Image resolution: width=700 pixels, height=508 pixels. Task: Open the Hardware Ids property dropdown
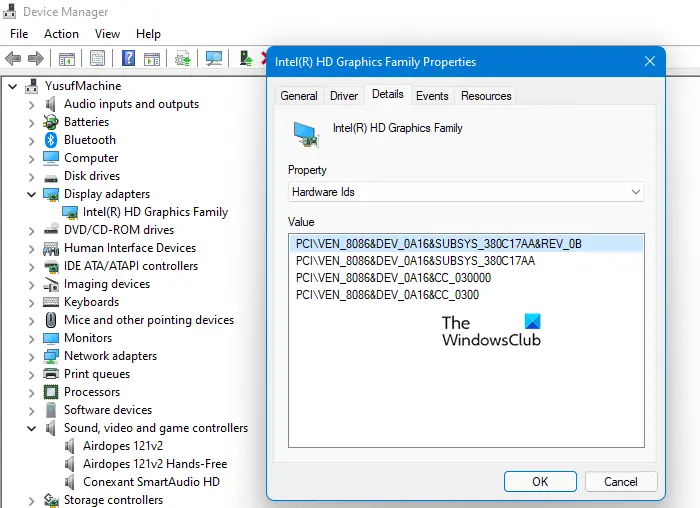point(466,192)
